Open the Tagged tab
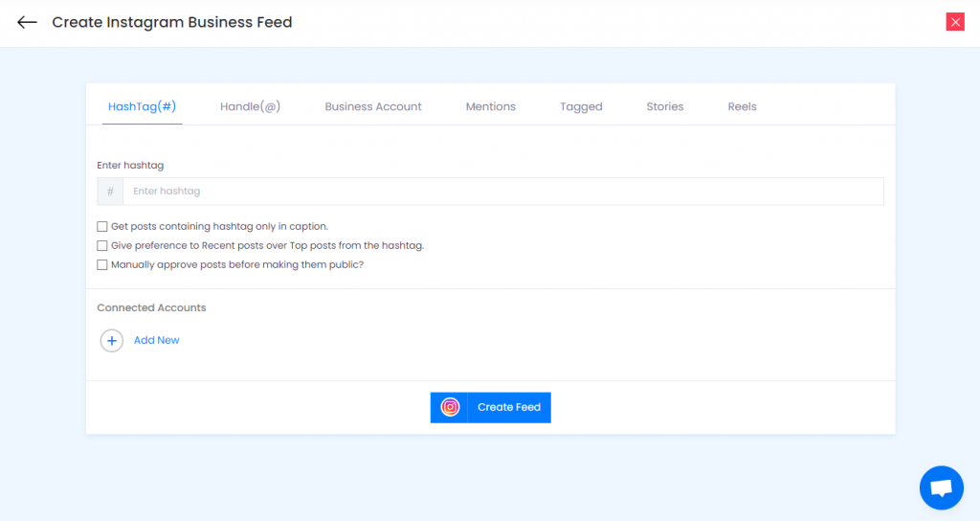The height and width of the screenshot is (521, 980). [581, 106]
